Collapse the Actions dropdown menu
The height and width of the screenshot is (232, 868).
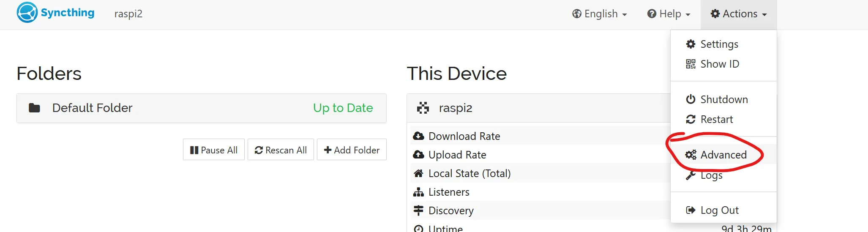(739, 14)
